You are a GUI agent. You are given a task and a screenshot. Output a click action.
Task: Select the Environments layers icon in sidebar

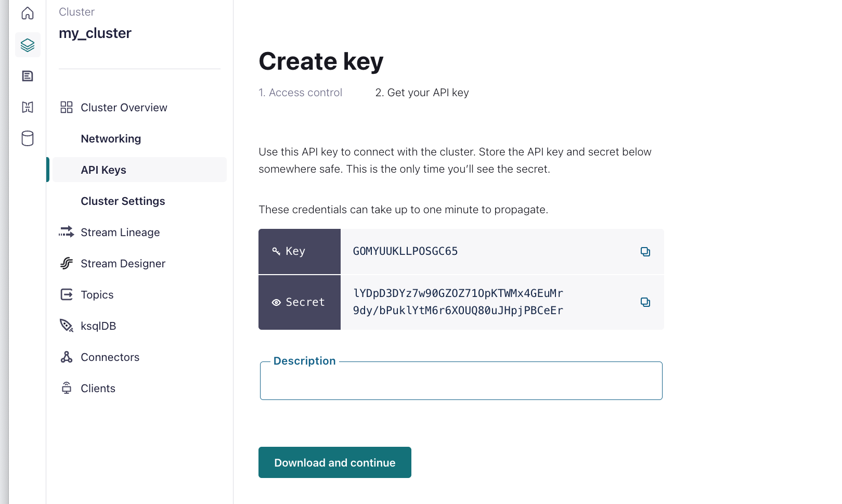pyautogui.click(x=27, y=45)
